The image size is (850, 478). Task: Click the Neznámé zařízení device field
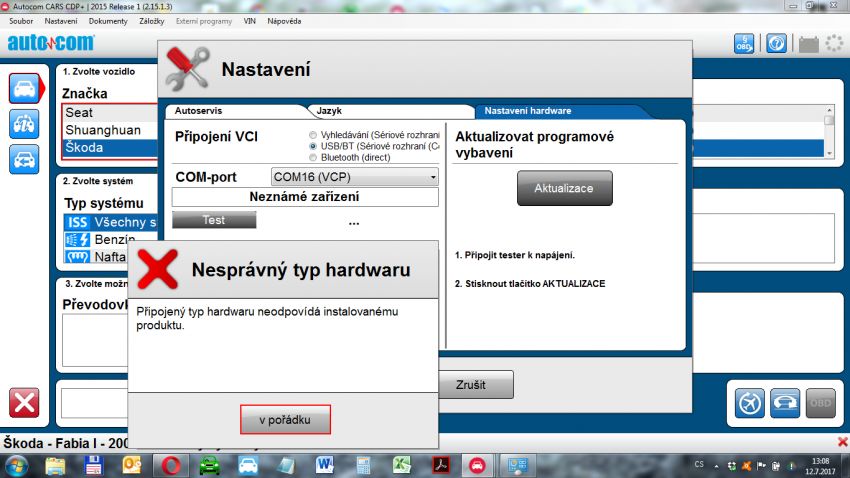[x=305, y=197]
